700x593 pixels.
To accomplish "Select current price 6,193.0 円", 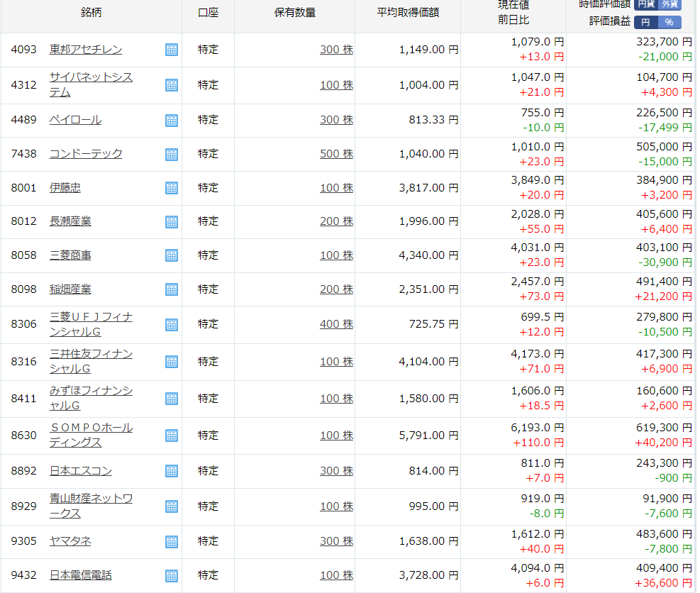I will [x=538, y=428].
